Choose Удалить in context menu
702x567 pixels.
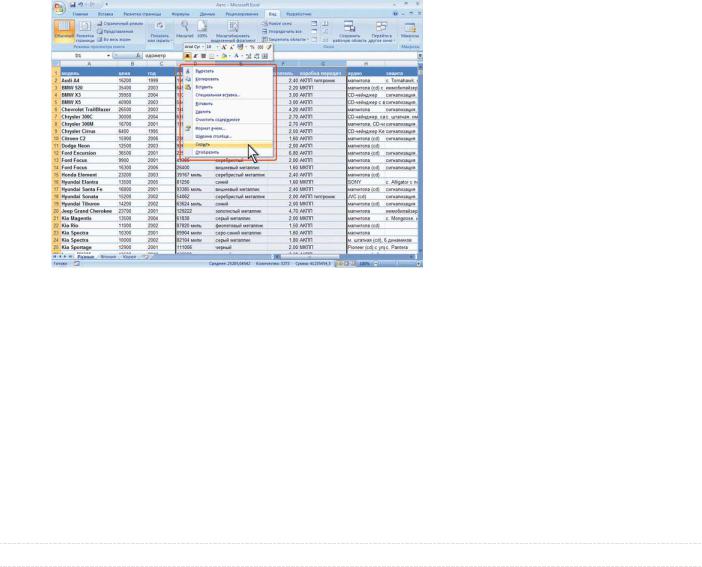tap(228, 112)
